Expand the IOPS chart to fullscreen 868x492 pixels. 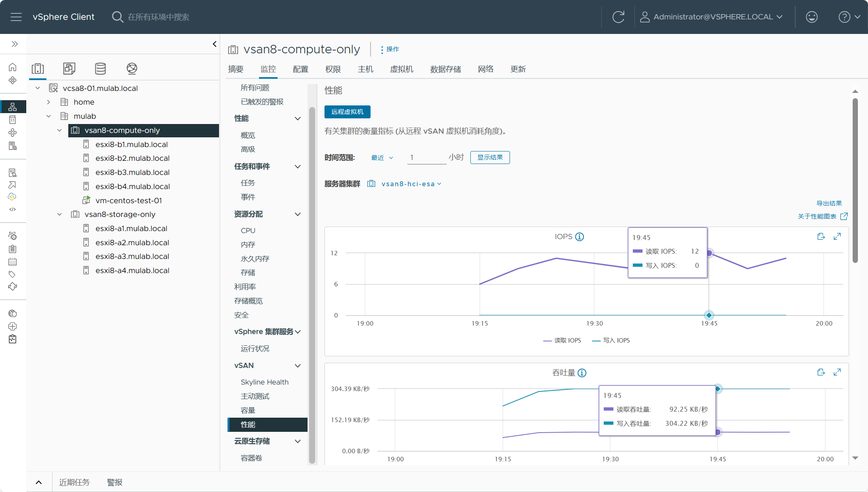pyautogui.click(x=837, y=236)
